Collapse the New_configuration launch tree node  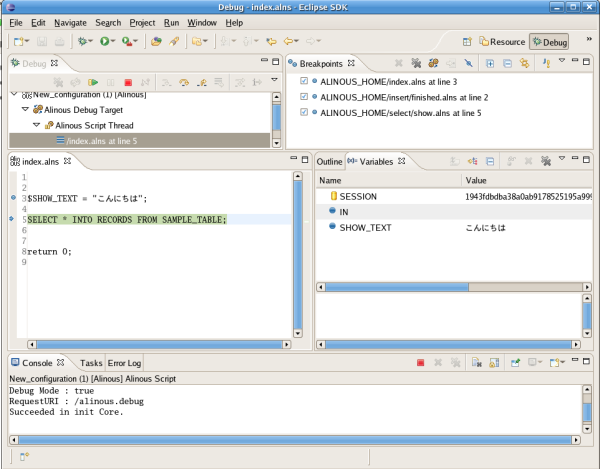coord(14,94)
